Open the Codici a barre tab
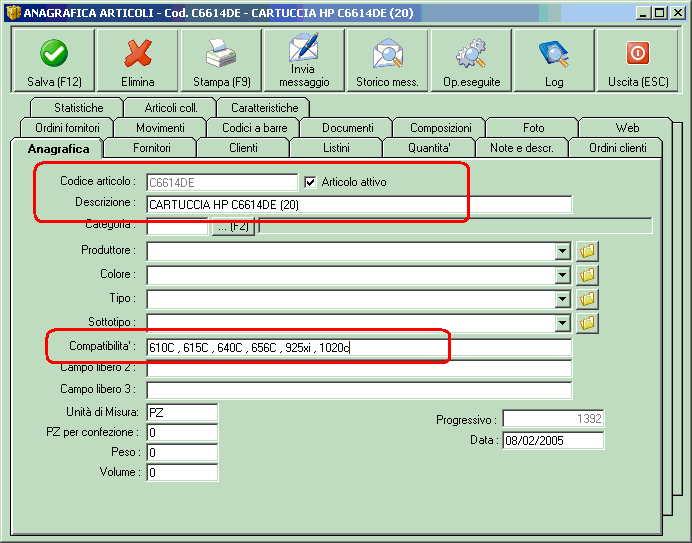The height and width of the screenshot is (543, 692). (x=254, y=128)
